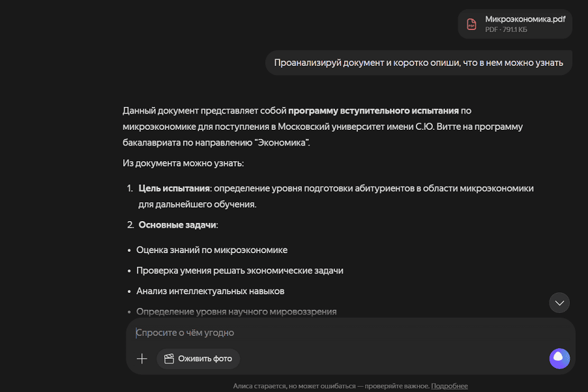
Task: Activate the purple Alice voice button
Action: [559, 358]
